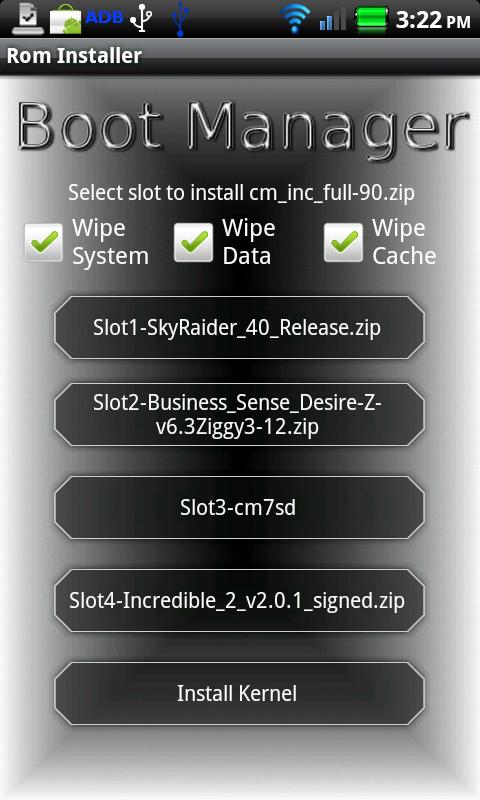Select Slot2-Business_Sense_Desire-Z slot
Screen dimensions: 480x800
(239, 414)
